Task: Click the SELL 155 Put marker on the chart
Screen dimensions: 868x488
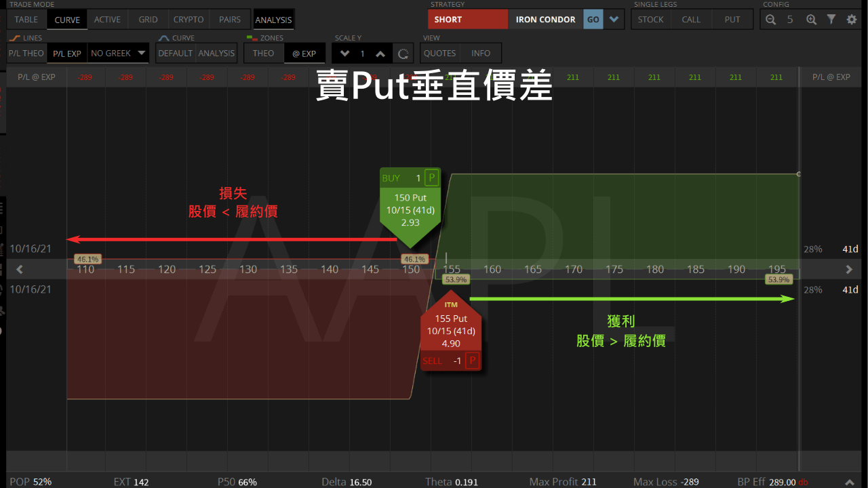Action: (x=450, y=331)
